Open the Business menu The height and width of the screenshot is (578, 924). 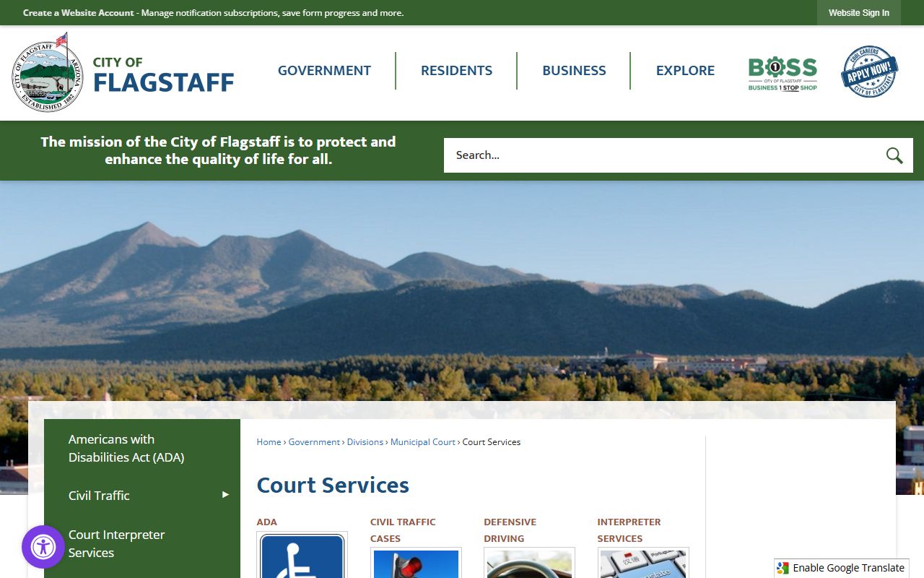pyautogui.click(x=574, y=71)
